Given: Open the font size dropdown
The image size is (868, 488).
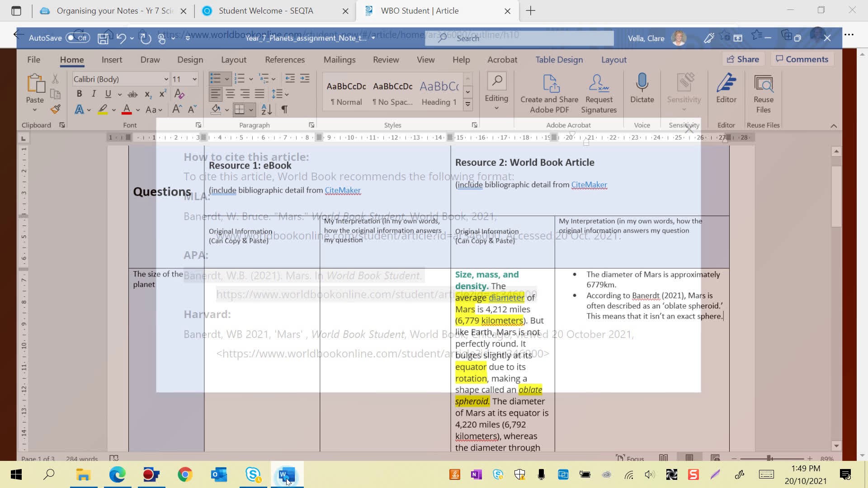Looking at the screenshot, I should coord(194,79).
